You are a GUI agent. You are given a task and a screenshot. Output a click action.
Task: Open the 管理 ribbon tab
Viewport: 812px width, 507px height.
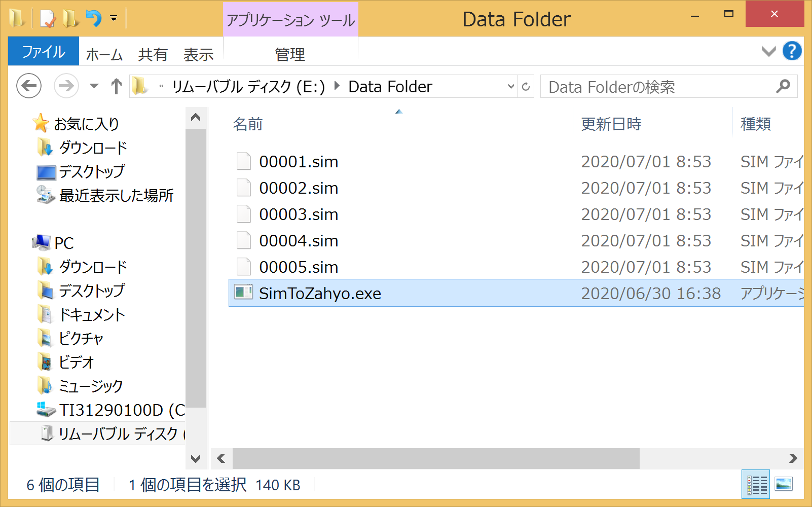click(x=290, y=54)
